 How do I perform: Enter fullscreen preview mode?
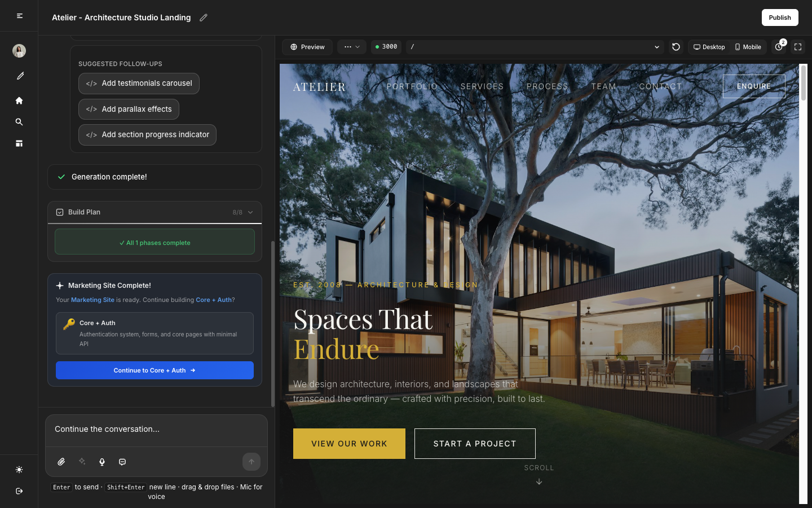point(797,47)
